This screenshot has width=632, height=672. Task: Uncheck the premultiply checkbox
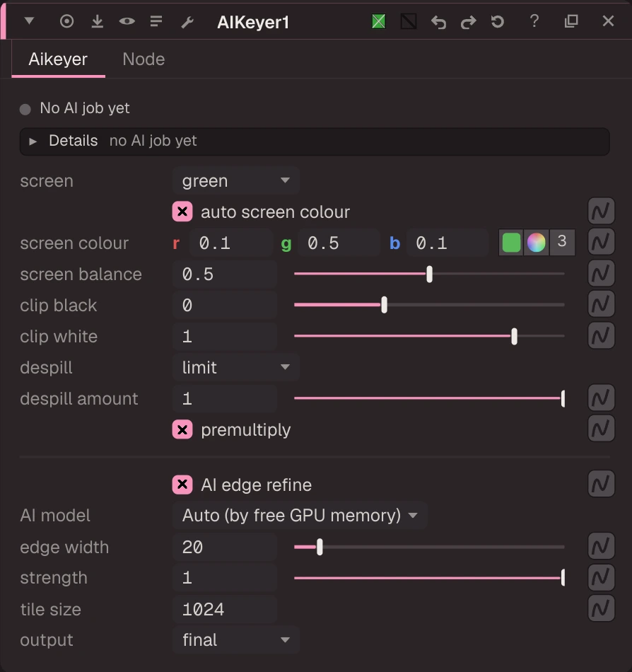click(x=182, y=429)
